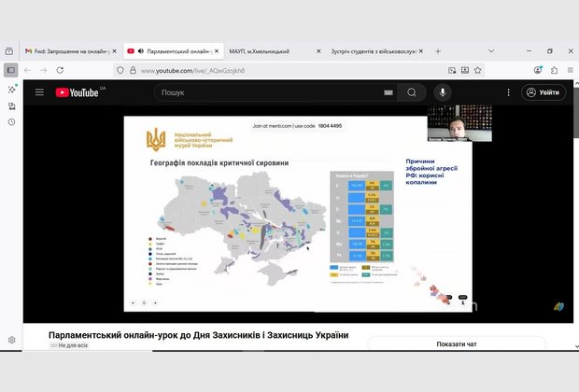Open the history clock icon in sidebar
Viewport: 579px width, 392px height.
11,121
